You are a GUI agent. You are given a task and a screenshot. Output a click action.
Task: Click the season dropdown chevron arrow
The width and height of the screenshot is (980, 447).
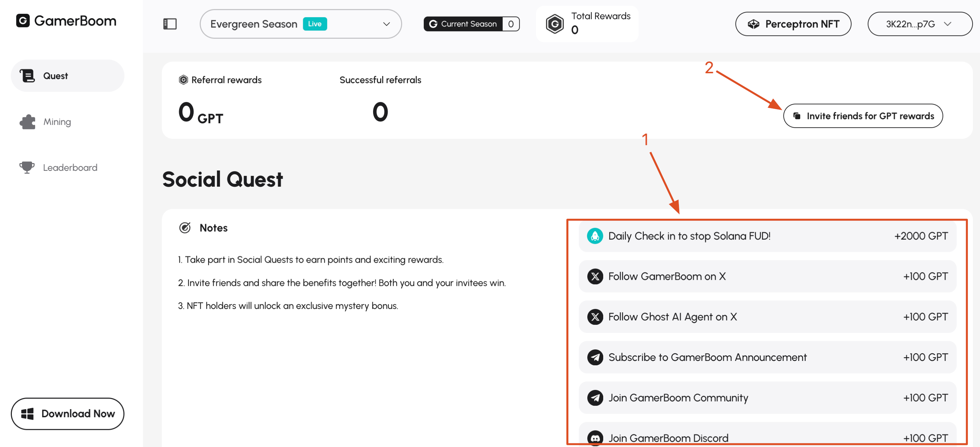387,24
